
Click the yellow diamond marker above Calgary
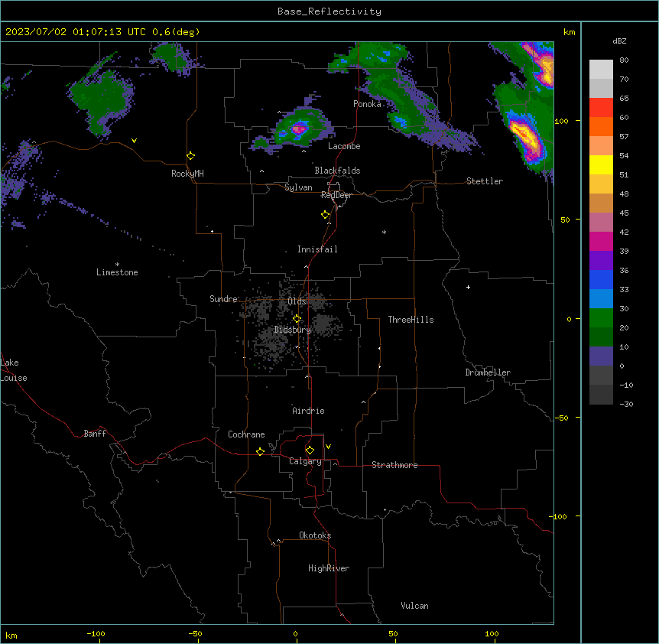(310, 450)
